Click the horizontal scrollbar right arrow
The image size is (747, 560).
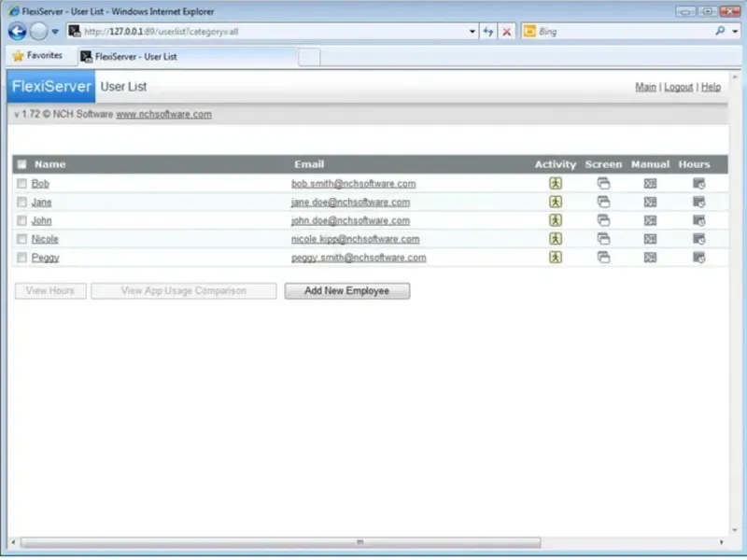(721, 542)
